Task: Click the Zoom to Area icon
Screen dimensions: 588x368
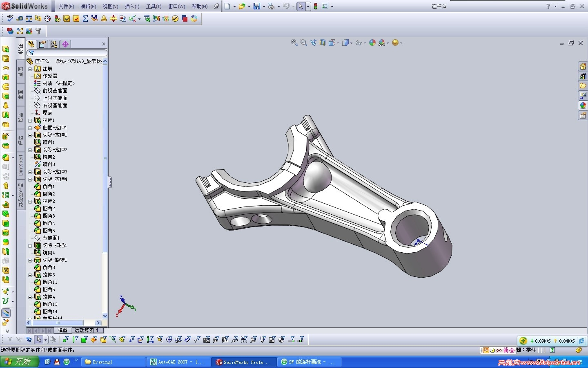Action: tap(303, 43)
